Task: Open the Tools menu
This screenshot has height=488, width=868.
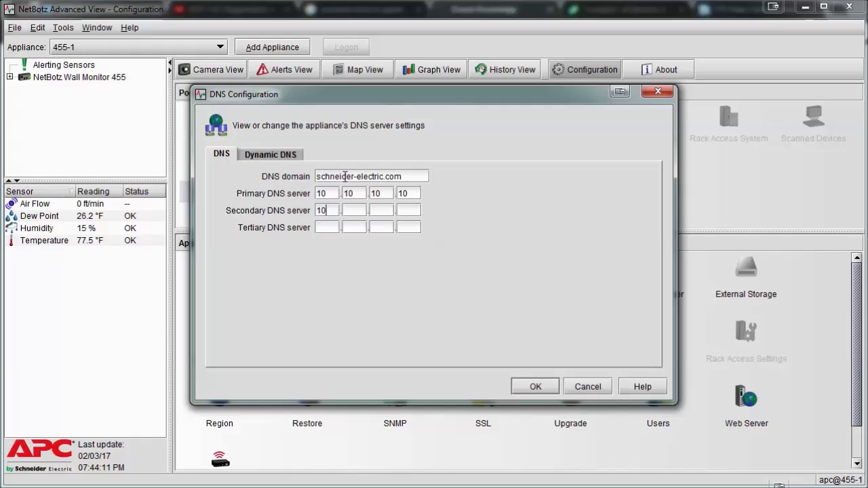Action: (63, 28)
